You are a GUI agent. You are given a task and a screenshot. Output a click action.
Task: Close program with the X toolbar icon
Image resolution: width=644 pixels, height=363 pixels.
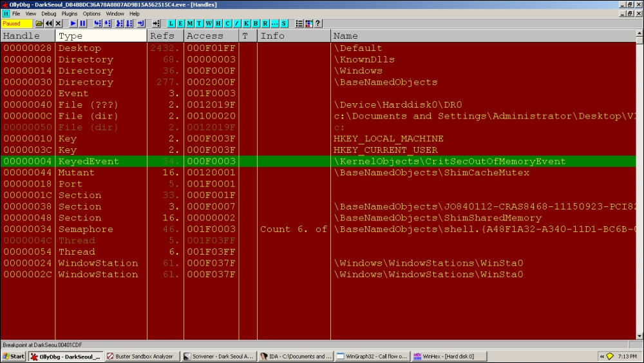(x=59, y=23)
